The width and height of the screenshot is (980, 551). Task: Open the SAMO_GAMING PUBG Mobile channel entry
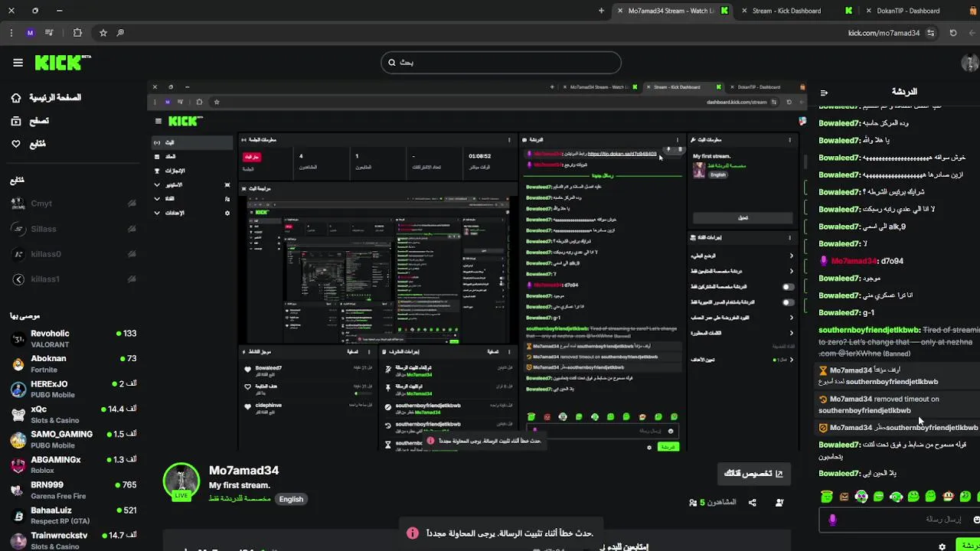[x=73, y=439]
